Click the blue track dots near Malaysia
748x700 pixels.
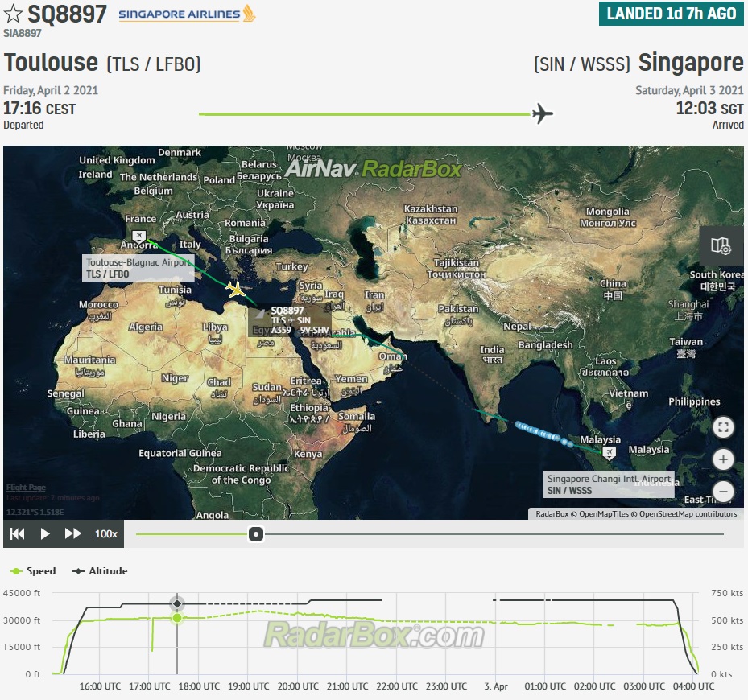[x=543, y=433]
